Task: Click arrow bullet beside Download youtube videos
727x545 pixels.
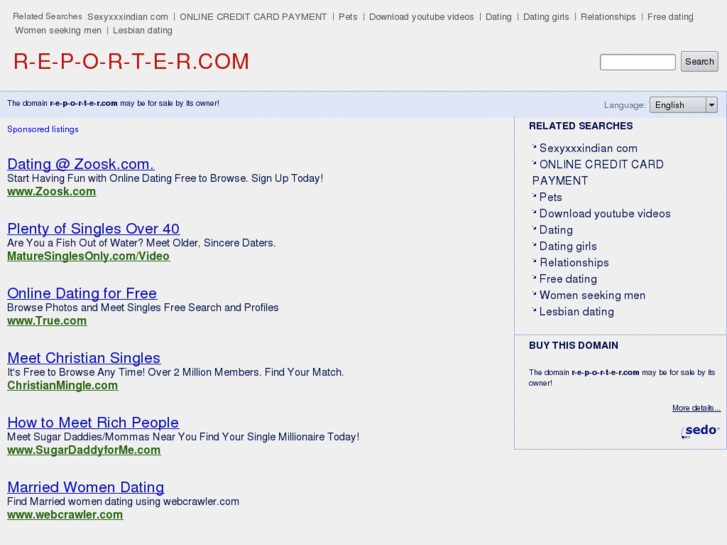Action: [534, 212]
